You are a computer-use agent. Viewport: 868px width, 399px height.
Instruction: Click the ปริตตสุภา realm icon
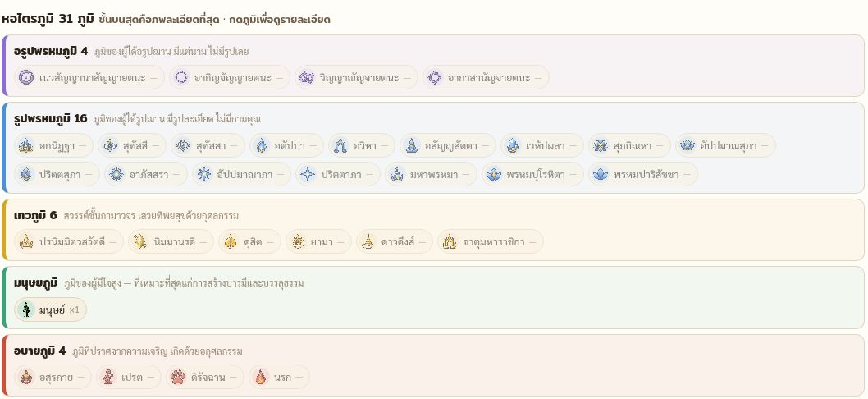26,175
